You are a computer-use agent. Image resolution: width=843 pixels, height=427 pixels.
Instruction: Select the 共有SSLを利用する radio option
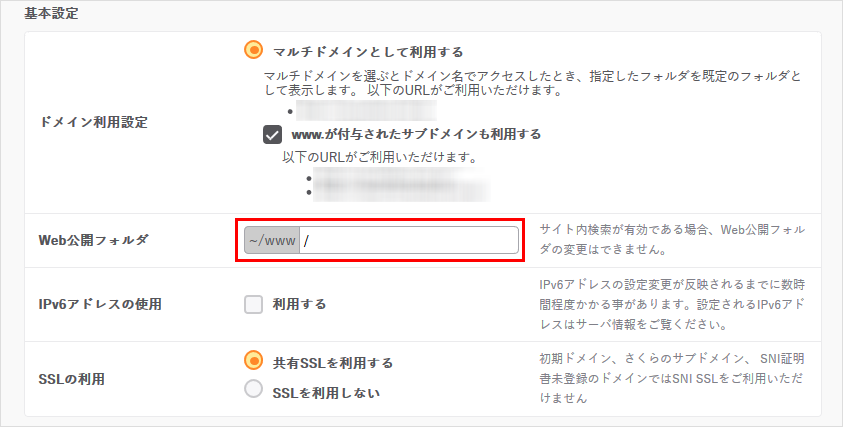[254, 362]
